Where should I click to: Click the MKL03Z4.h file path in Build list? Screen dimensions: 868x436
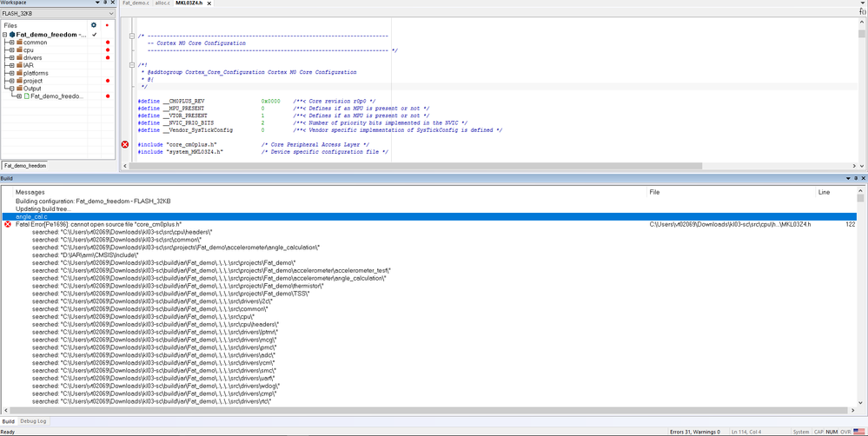pyautogui.click(x=730, y=224)
